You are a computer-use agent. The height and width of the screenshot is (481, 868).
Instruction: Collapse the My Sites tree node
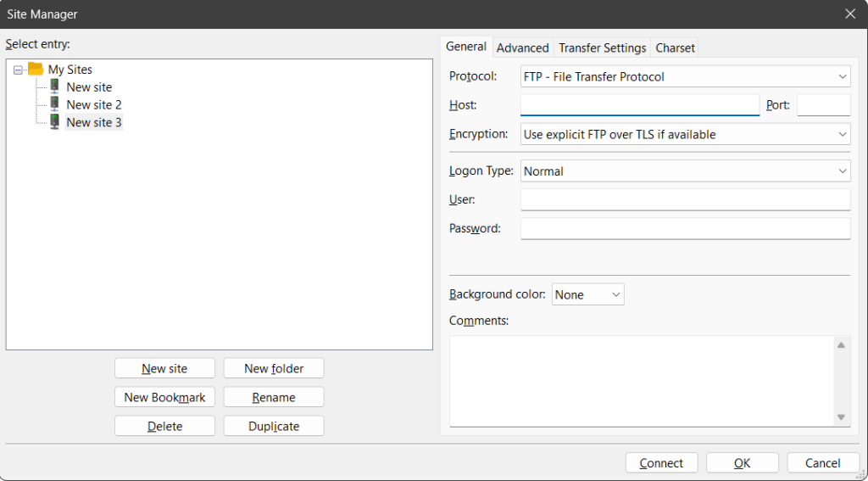(18, 70)
